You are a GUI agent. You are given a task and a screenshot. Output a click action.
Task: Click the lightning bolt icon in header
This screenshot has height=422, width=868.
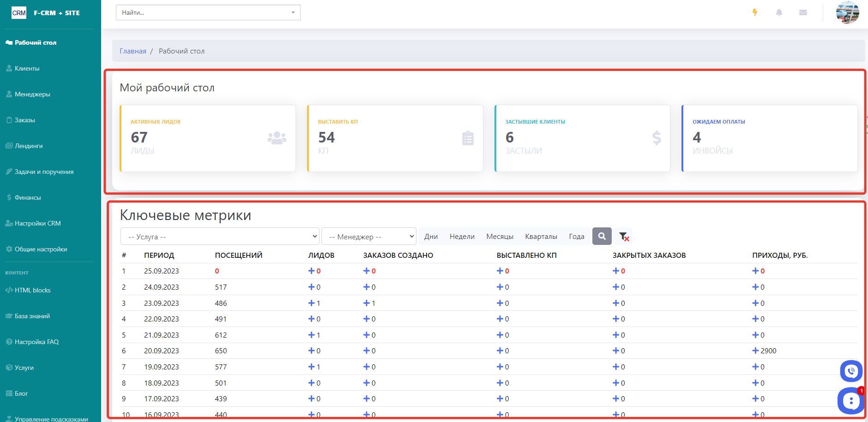(x=755, y=12)
